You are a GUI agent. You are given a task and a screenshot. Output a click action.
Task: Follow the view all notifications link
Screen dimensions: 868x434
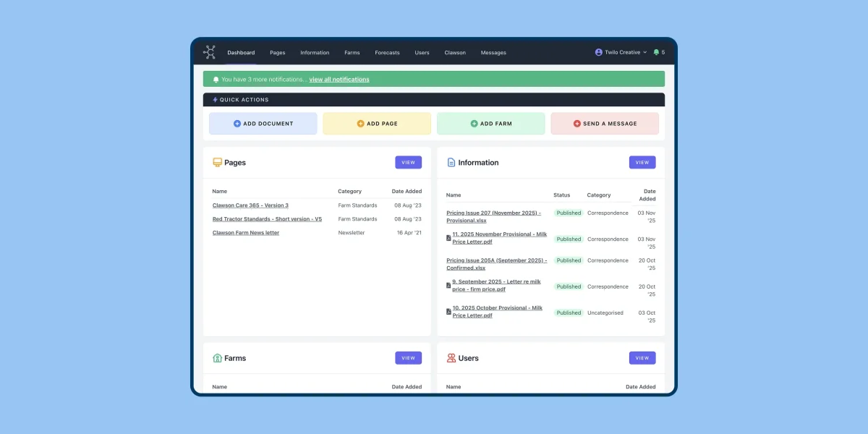point(339,80)
